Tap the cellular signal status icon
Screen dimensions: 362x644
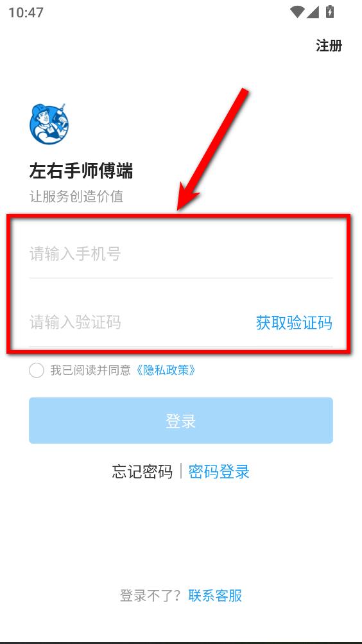(313, 12)
